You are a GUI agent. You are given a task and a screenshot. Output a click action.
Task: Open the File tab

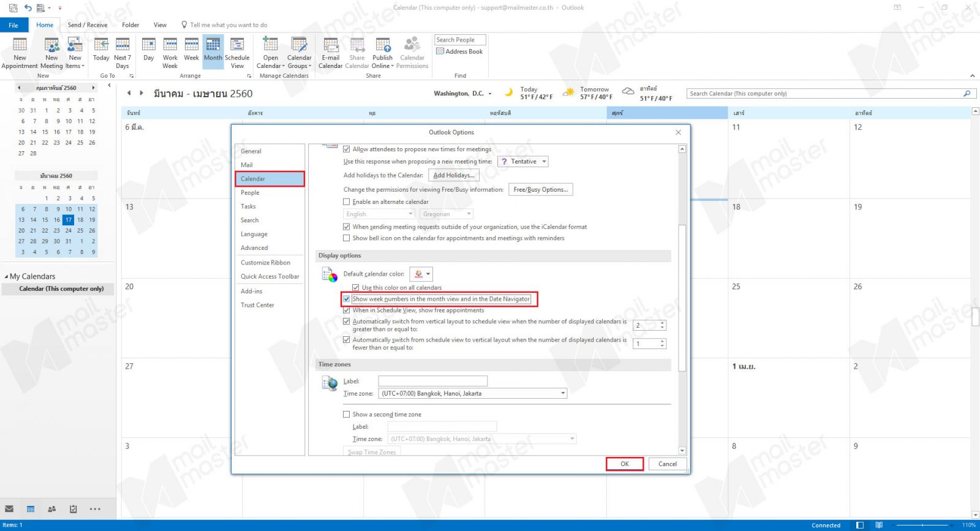tap(13, 25)
